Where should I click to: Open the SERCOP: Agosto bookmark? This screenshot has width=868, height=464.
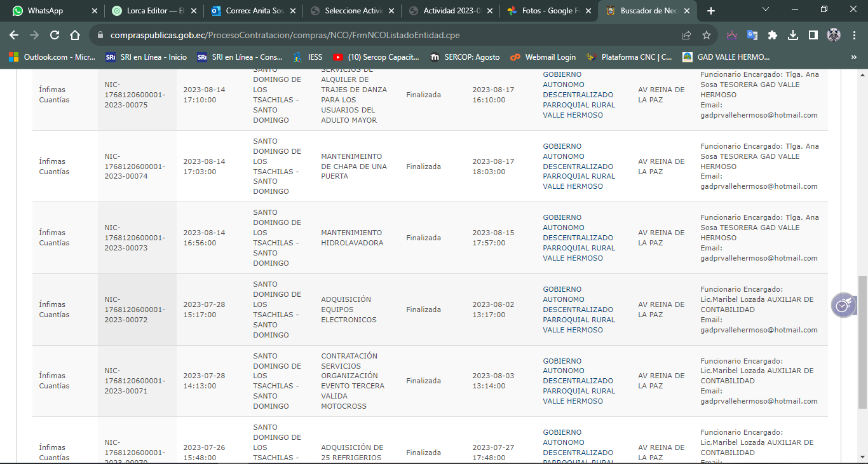pyautogui.click(x=465, y=57)
